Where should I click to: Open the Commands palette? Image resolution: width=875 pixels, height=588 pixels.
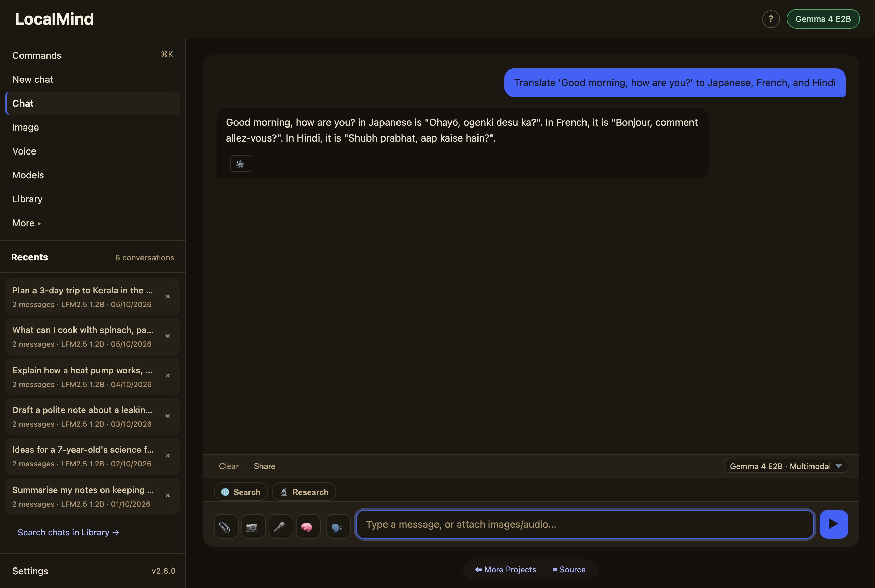(x=93, y=55)
